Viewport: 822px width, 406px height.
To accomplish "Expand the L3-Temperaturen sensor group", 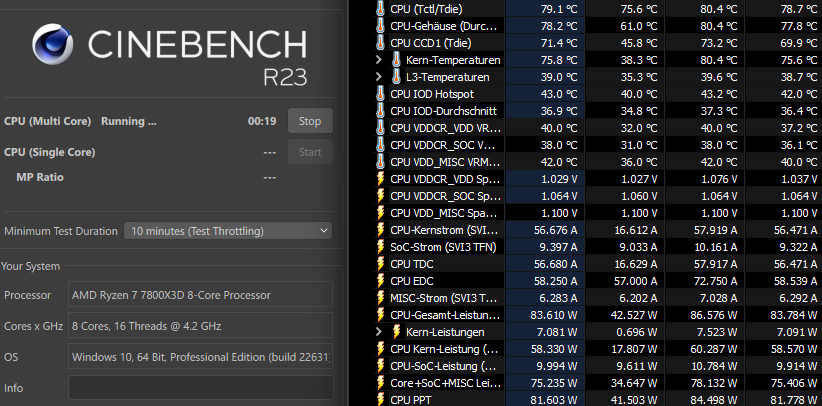I will (x=378, y=77).
